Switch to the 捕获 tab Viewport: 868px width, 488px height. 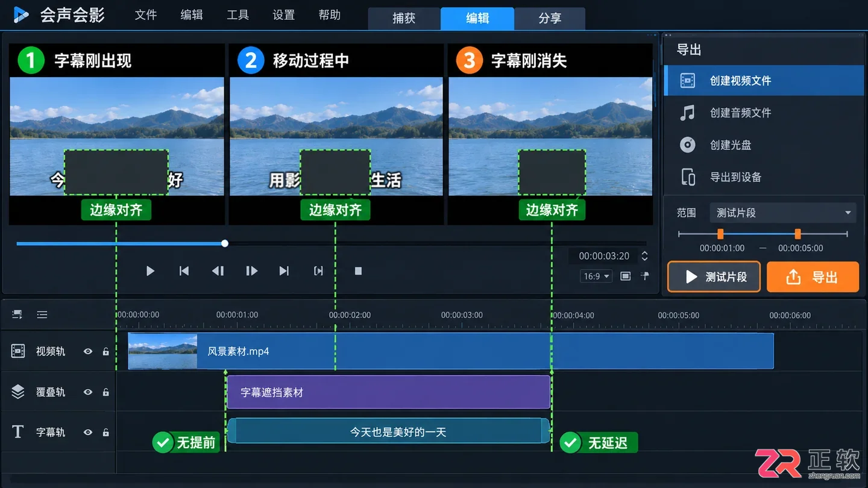click(404, 19)
